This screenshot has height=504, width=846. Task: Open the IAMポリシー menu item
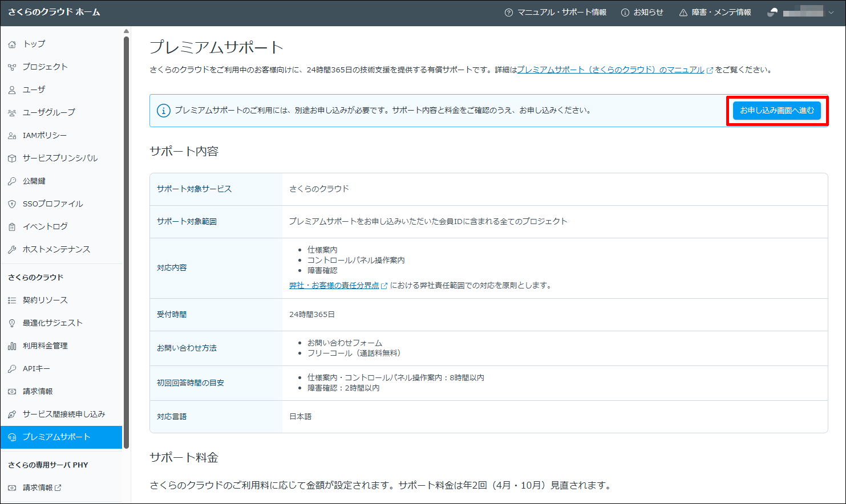point(44,136)
